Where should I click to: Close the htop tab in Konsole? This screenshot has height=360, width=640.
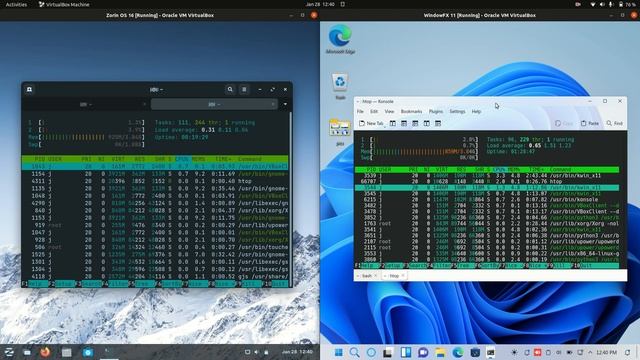403,276
